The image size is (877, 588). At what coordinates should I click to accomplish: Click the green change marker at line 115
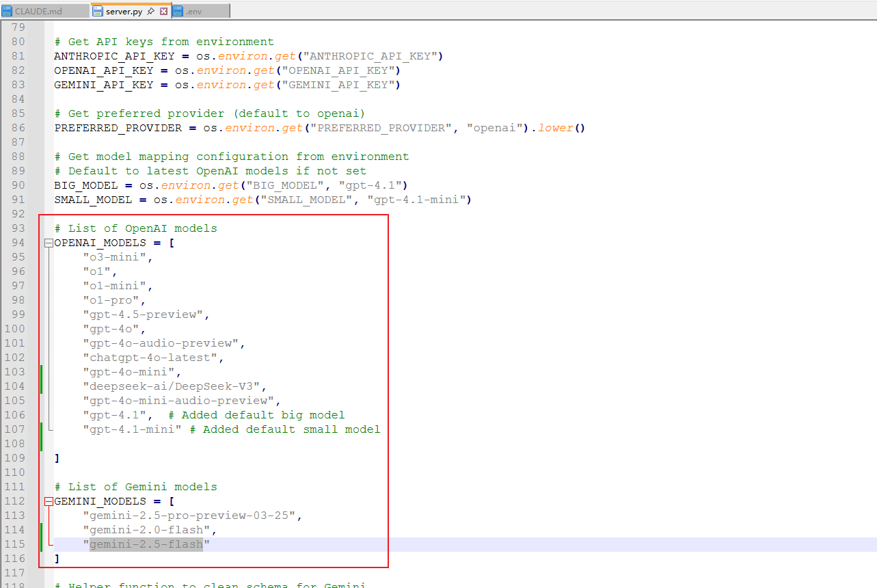click(x=42, y=544)
